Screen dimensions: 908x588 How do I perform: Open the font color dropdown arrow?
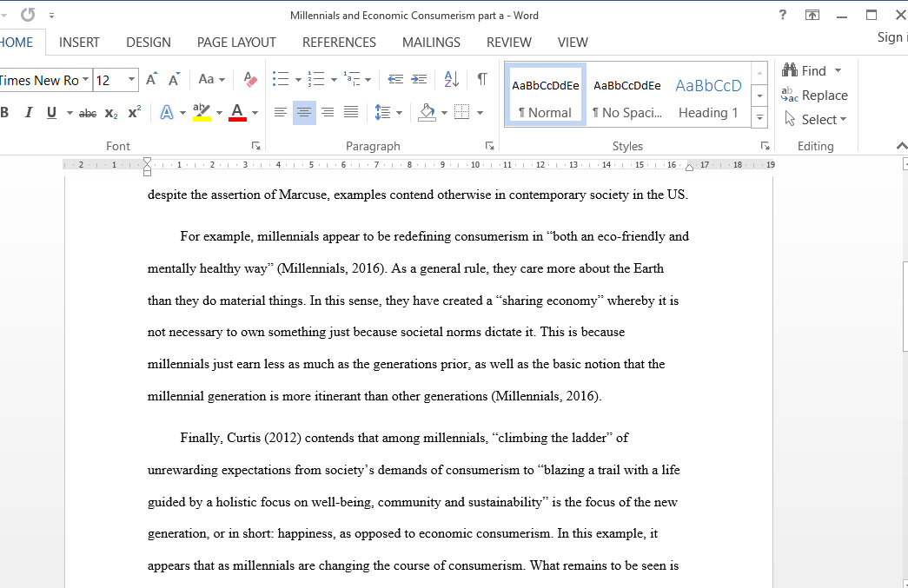[255, 113]
